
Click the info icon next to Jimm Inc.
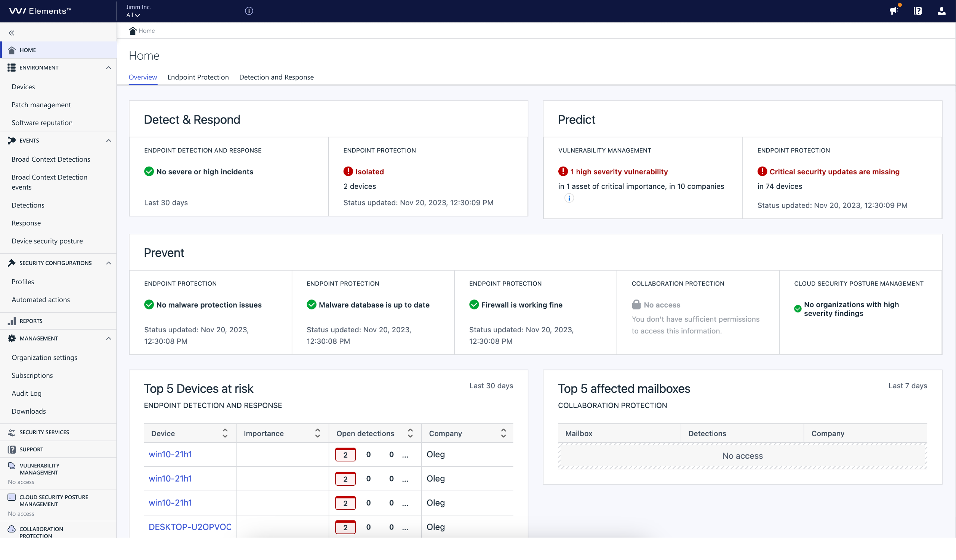click(249, 10)
